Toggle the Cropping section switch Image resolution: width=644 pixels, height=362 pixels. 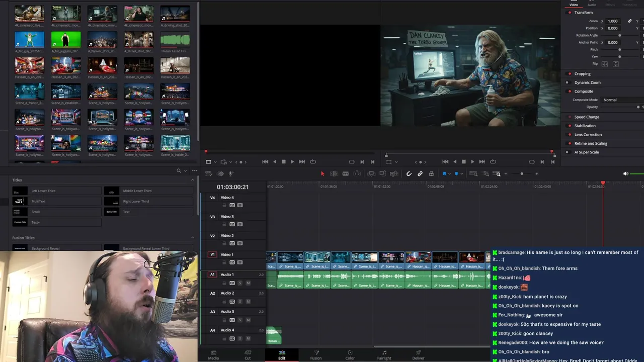570,74
